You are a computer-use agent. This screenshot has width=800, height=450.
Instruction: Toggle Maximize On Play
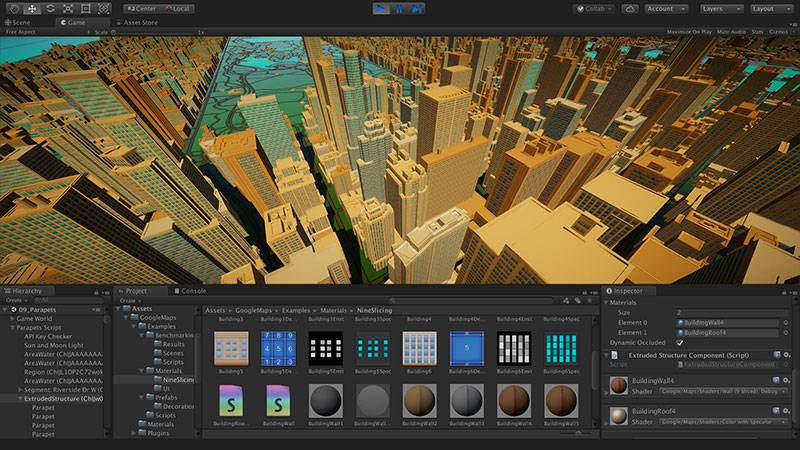click(x=690, y=32)
